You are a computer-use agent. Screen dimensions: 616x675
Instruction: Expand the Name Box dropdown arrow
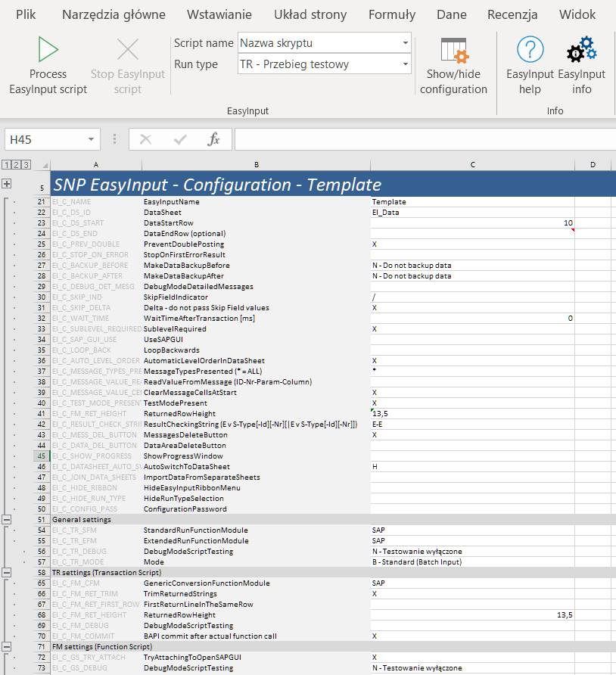tap(92, 139)
